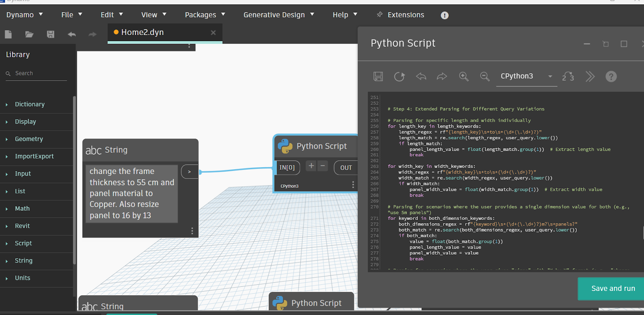Click the Library panel vertical scrollbar
The width and height of the screenshot is (644, 315).
pos(74,180)
